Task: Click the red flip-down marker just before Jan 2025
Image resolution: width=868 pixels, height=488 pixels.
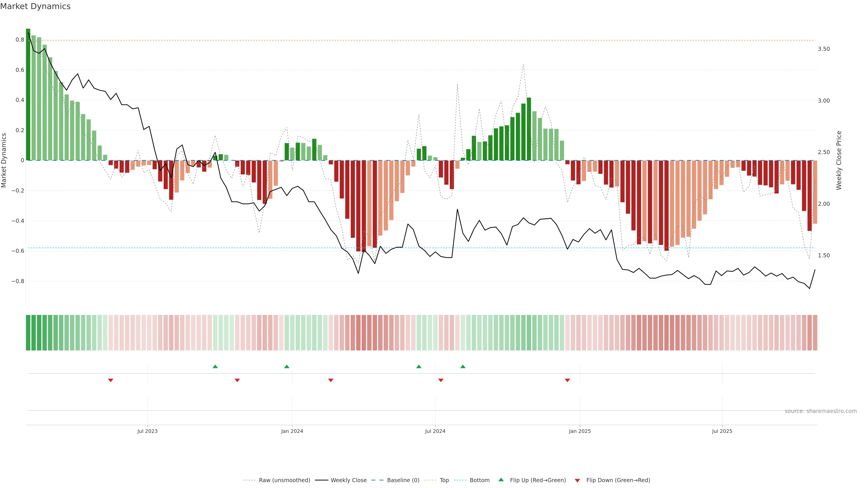Action: (x=567, y=380)
